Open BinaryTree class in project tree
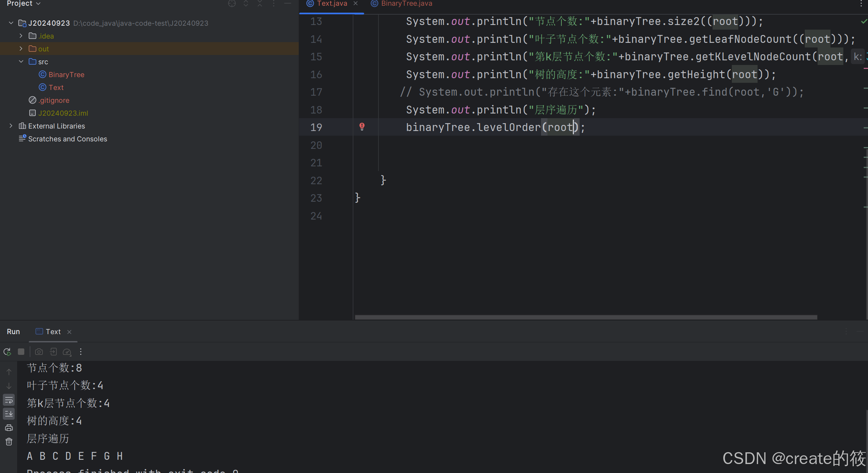The width and height of the screenshot is (868, 473). tap(66, 75)
